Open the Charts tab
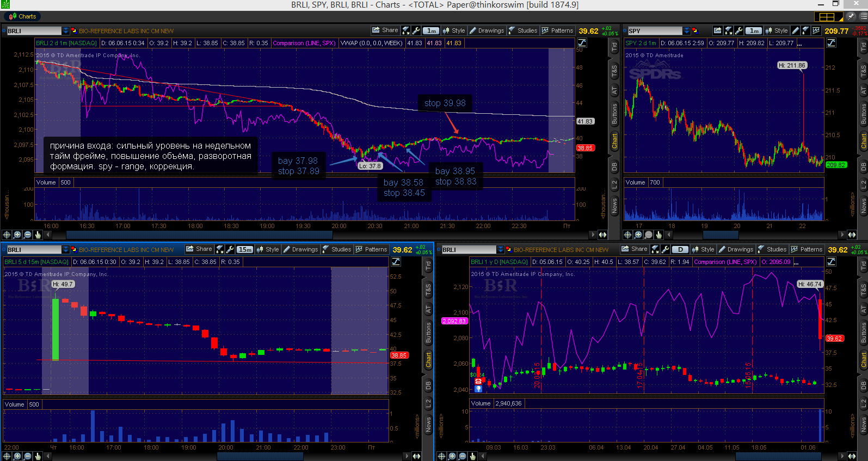Image resolution: width=868 pixels, height=461 pixels. pos(22,16)
